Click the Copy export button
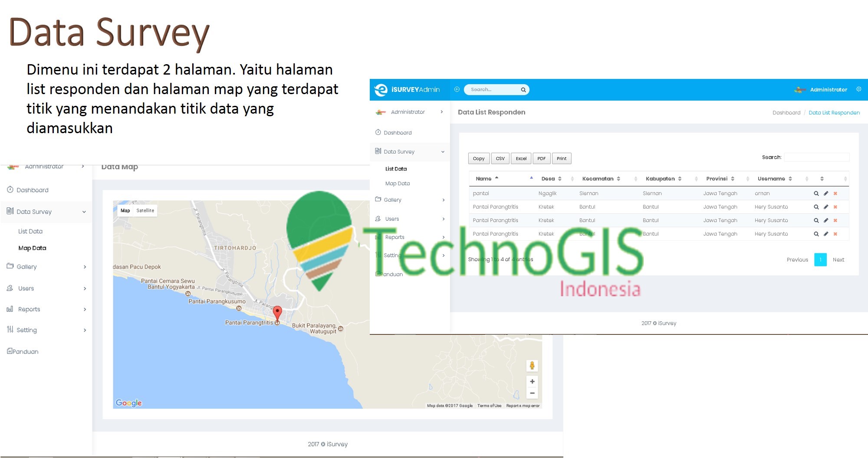The image size is (868, 458). 479,158
